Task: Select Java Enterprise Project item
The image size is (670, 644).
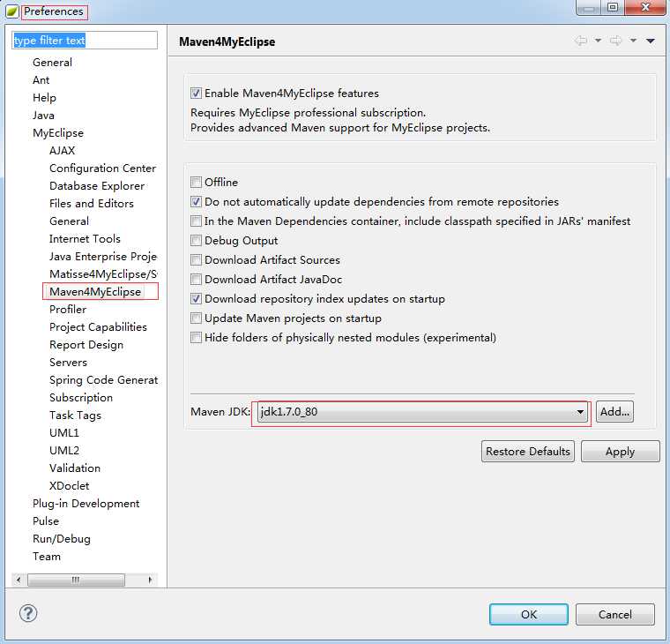Action: tap(103, 257)
